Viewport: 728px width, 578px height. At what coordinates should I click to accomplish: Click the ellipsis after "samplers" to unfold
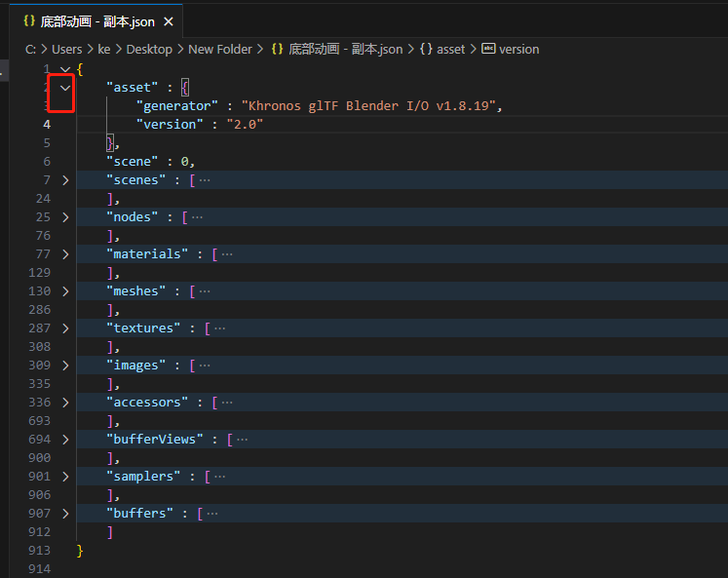pyautogui.click(x=219, y=477)
